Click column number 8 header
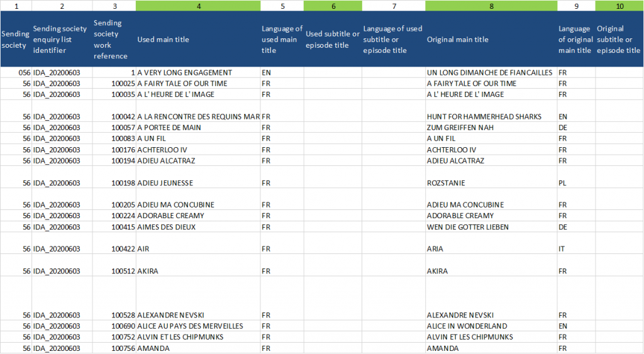The height and width of the screenshot is (354, 644). pyautogui.click(x=491, y=6)
